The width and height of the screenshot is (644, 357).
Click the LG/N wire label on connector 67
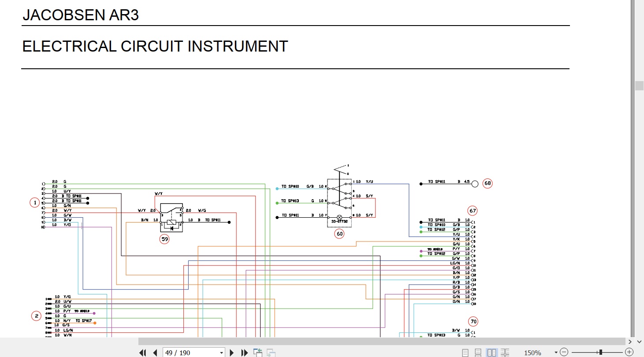coord(455,263)
